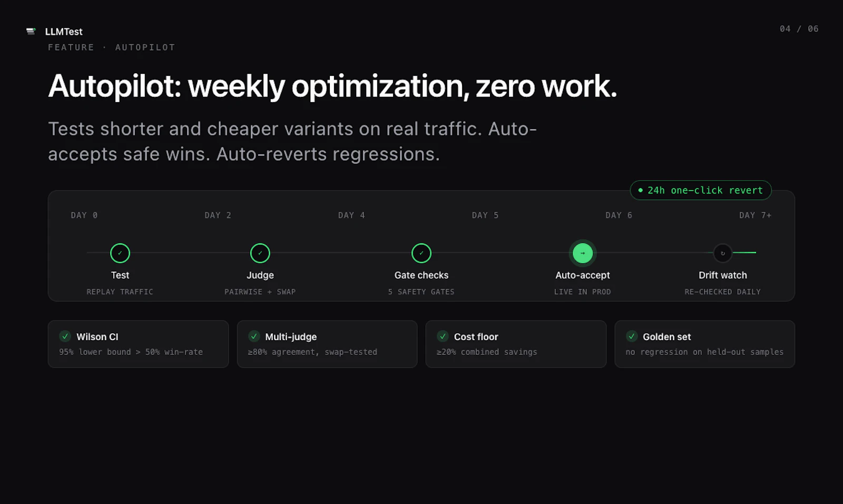Click the 24h one-click revert badge
This screenshot has height=504, width=843.
pos(701,190)
